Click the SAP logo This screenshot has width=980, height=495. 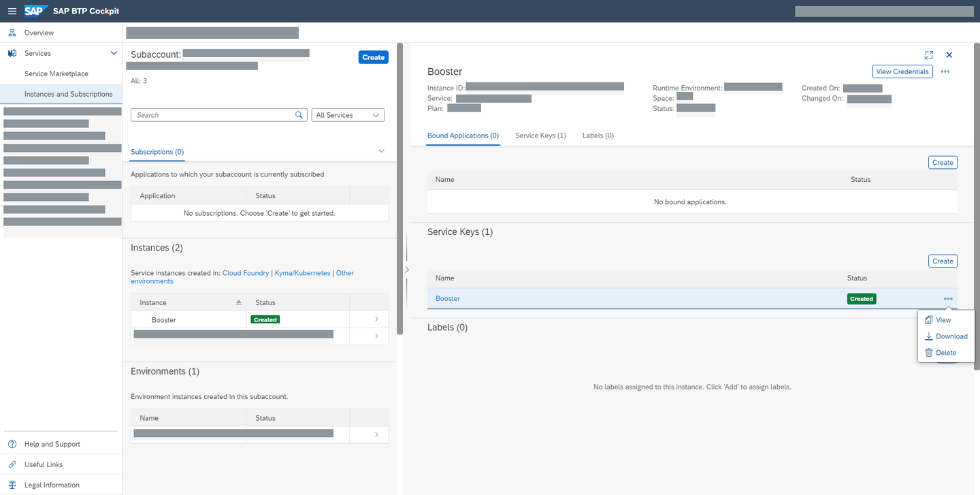[35, 11]
